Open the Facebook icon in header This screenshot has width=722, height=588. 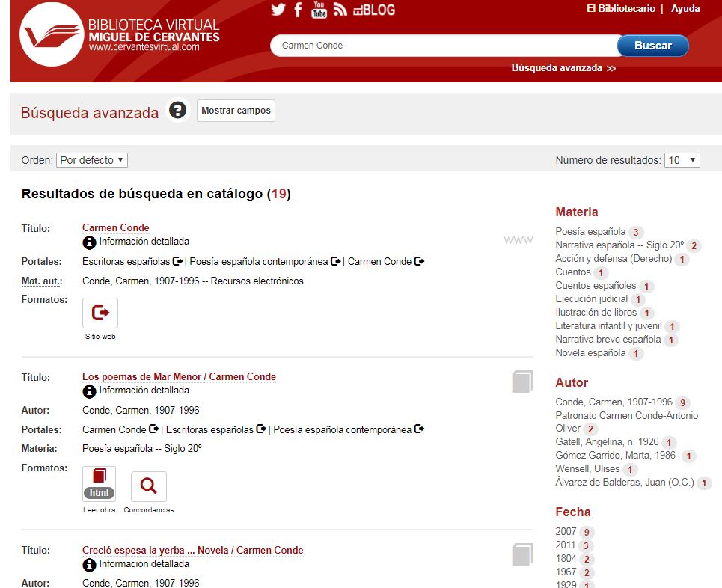tap(298, 10)
